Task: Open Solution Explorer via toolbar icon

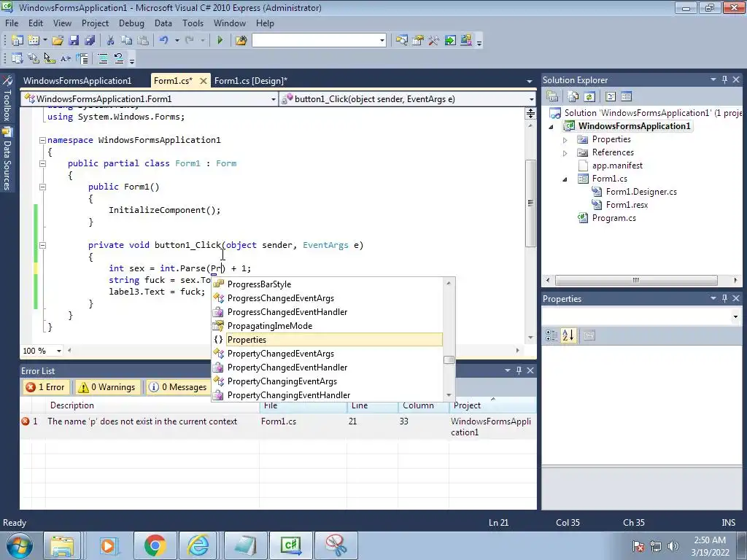Action: click(402, 41)
